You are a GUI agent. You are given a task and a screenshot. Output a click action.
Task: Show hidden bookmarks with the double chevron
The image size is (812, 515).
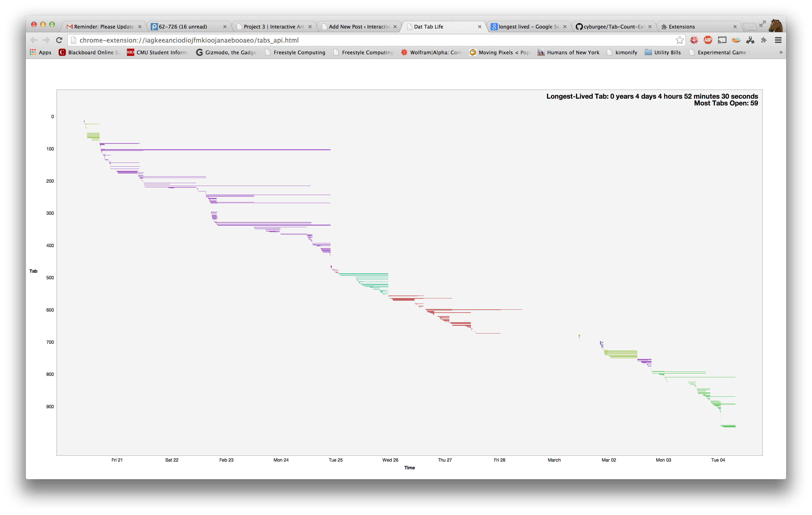tap(781, 52)
